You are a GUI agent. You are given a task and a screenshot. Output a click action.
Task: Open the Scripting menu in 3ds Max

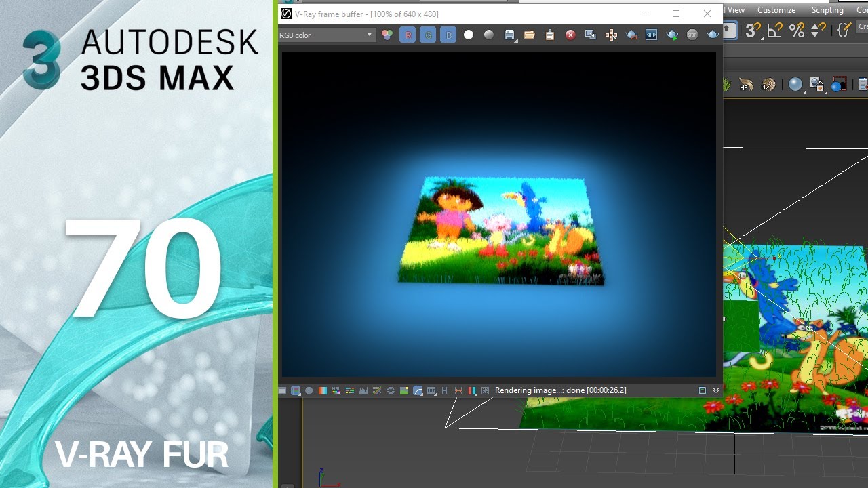(x=827, y=10)
